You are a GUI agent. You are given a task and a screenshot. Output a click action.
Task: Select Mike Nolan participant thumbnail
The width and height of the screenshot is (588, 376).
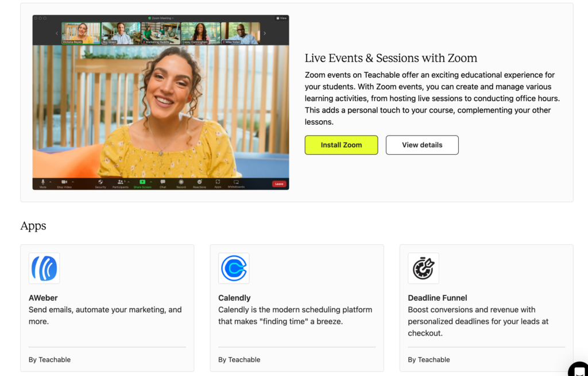click(241, 33)
